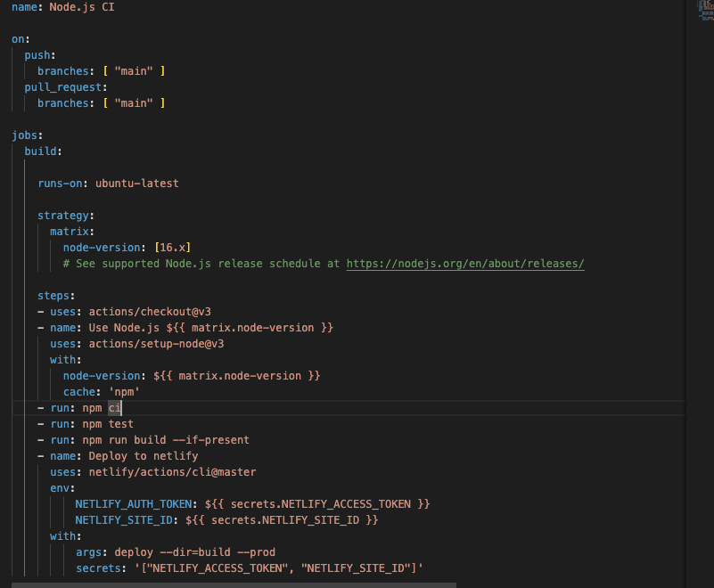The width and height of the screenshot is (714, 588).
Task: Click the 'cache: 'npm'' line
Action: pyautogui.click(x=101, y=392)
